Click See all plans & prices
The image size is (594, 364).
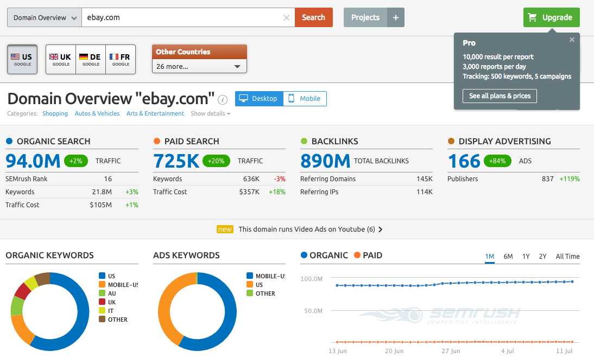(500, 96)
